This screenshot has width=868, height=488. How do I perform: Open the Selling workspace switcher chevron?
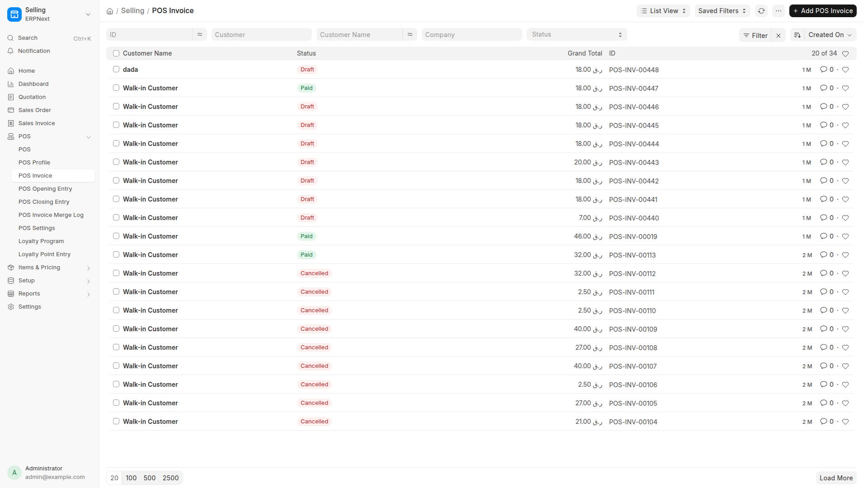click(x=88, y=14)
